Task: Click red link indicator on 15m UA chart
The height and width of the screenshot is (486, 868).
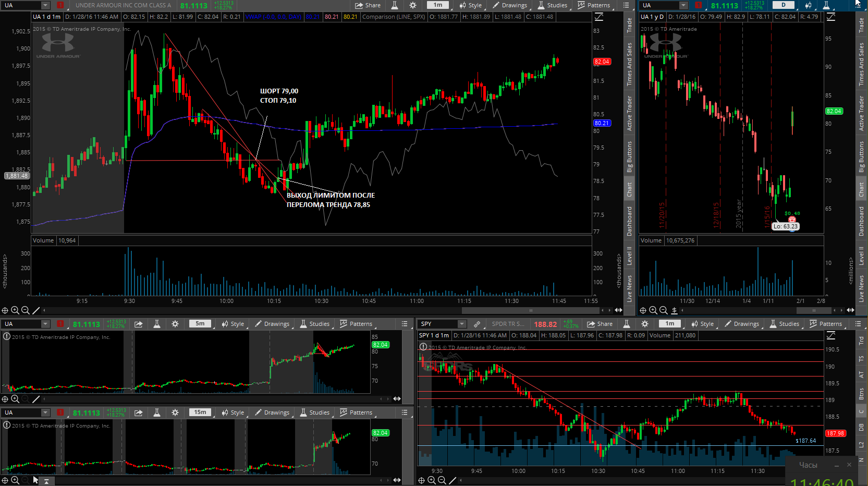Action: [60, 412]
